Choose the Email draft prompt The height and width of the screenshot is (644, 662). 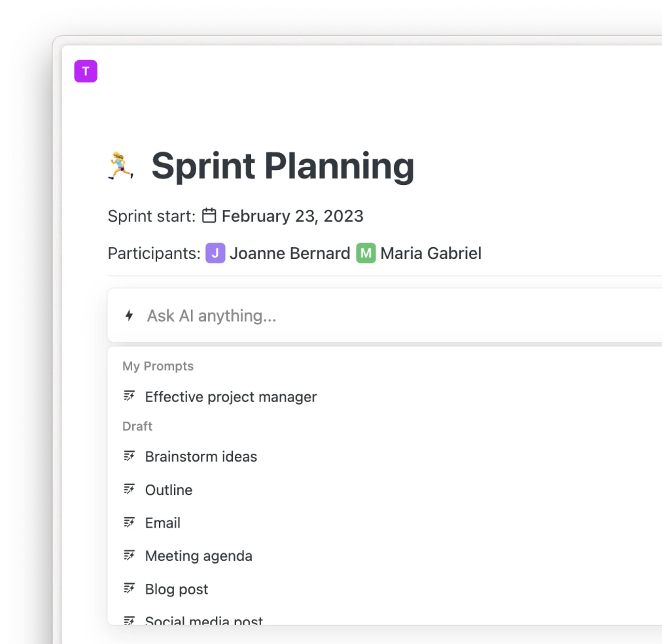pos(162,522)
